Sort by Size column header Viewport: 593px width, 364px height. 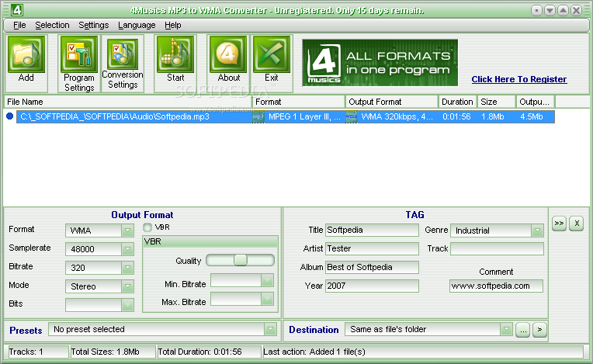coord(496,102)
